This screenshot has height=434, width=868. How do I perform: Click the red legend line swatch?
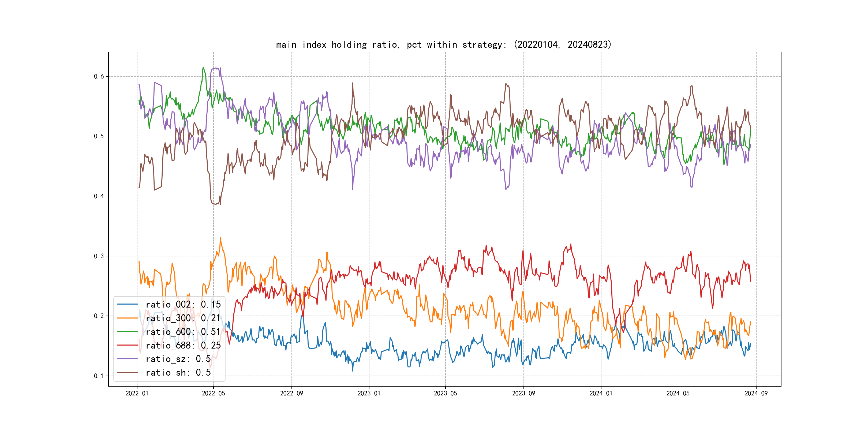pyautogui.click(x=128, y=345)
